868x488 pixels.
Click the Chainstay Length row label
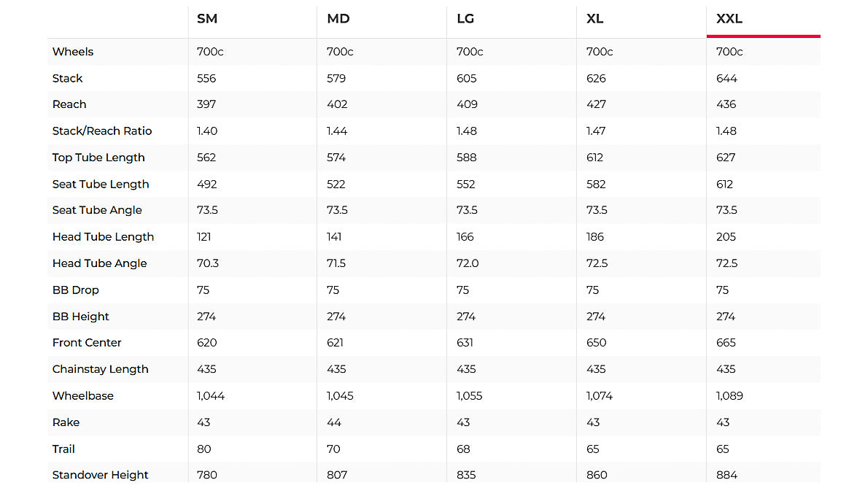point(101,369)
